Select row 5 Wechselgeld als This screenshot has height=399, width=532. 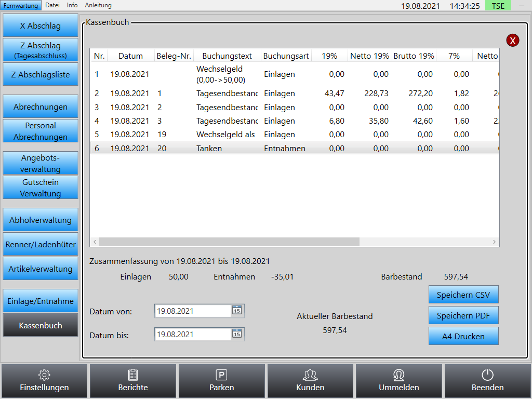295,135
